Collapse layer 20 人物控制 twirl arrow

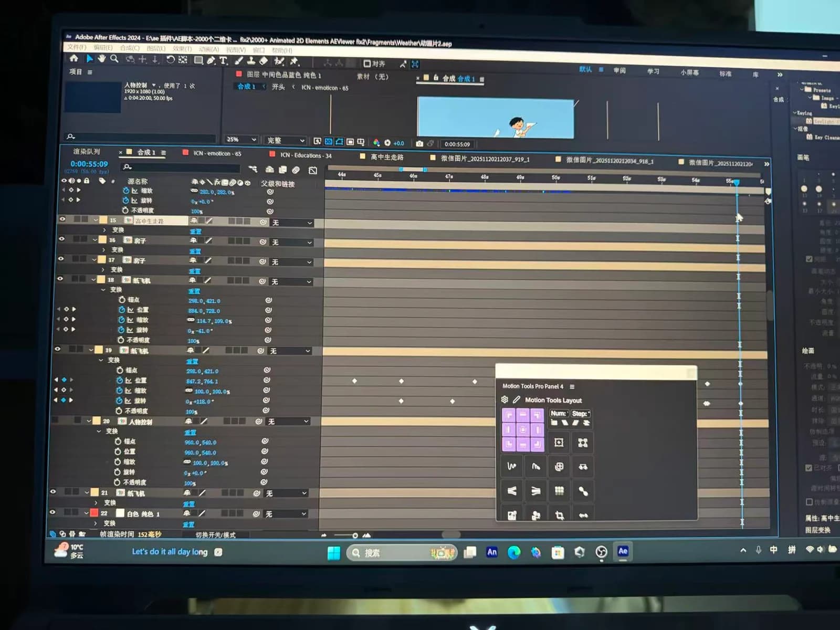pyautogui.click(x=89, y=421)
